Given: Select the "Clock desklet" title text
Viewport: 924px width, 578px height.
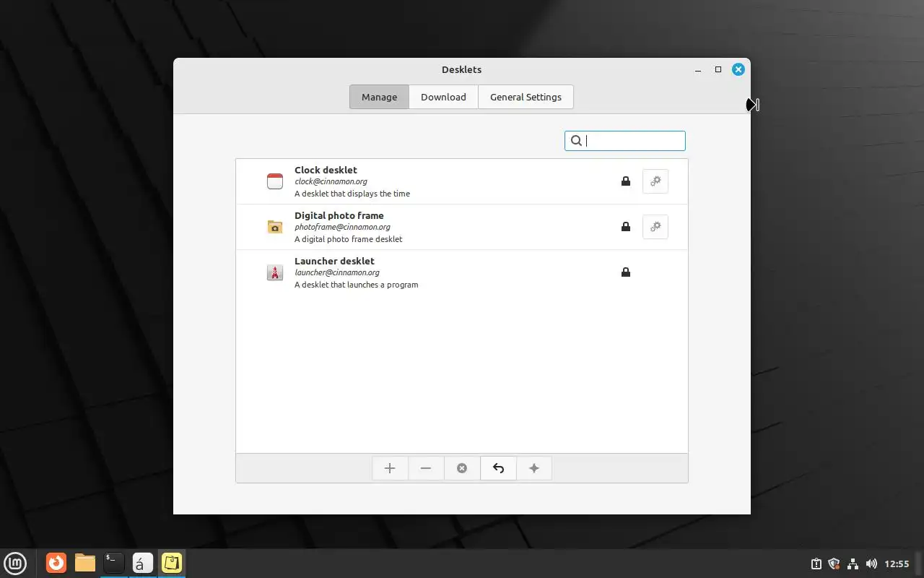Looking at the screenshot, I should click(x=326, y=170).
